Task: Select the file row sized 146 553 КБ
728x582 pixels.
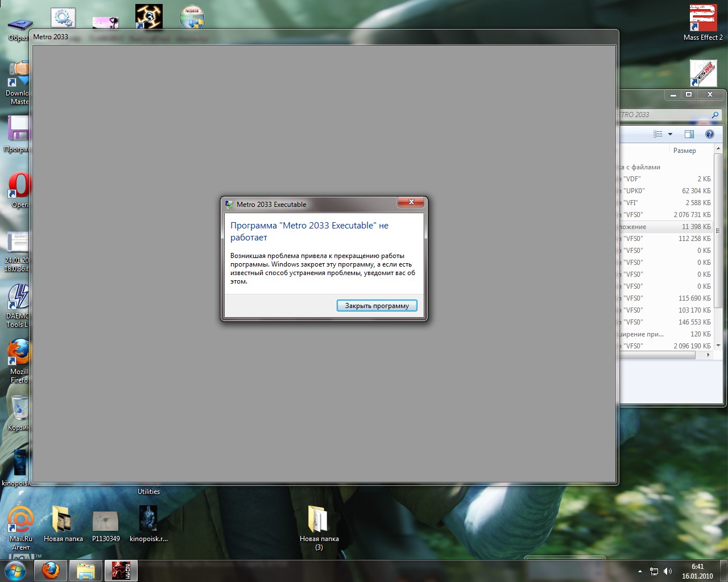Action: tap(665, 322)
